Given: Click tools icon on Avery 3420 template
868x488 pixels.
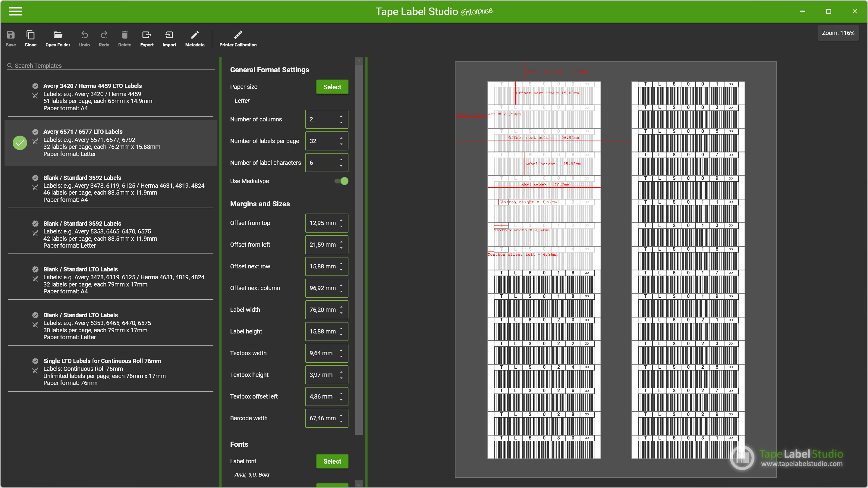Looking at the screenshot, I should [x=35, y=96].
